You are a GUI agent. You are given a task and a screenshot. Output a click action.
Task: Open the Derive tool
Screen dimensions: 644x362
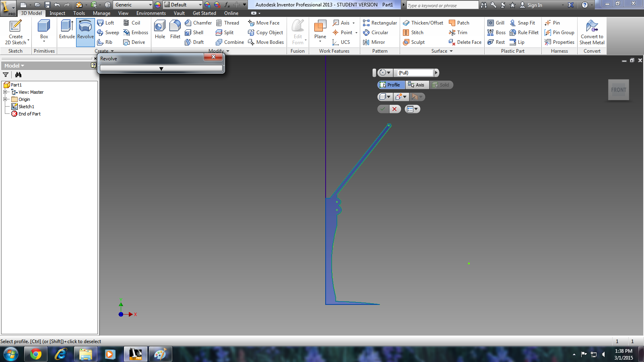tap(134, 42)
